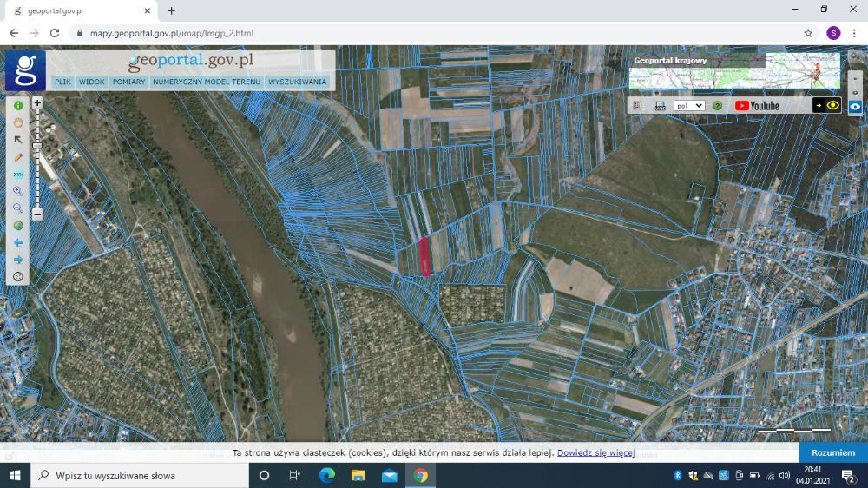The image size is (868, 488).
Task: Click the round compass icon in left toolbar
Action: pyautogui.click(x=18, y=276)
